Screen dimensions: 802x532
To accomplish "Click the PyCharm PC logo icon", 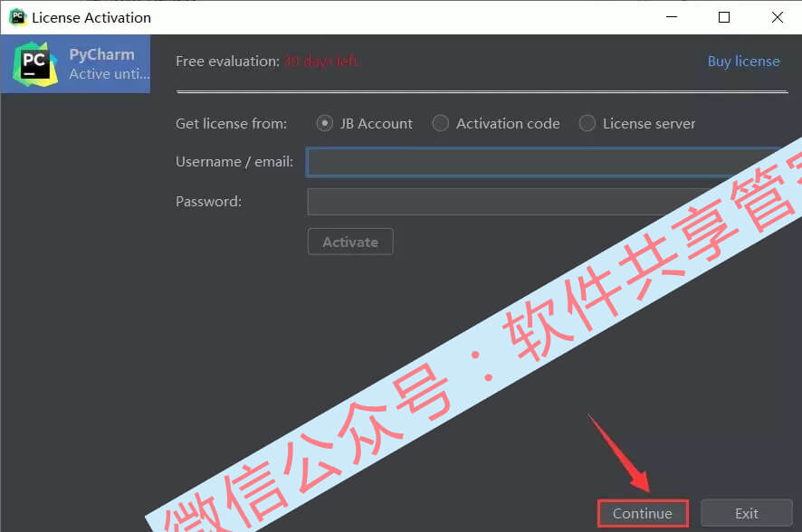I will tap(34, 64).
